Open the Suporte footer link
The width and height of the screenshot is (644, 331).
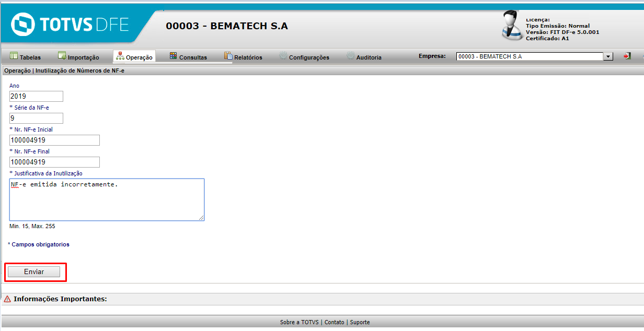tap(360, 322)
